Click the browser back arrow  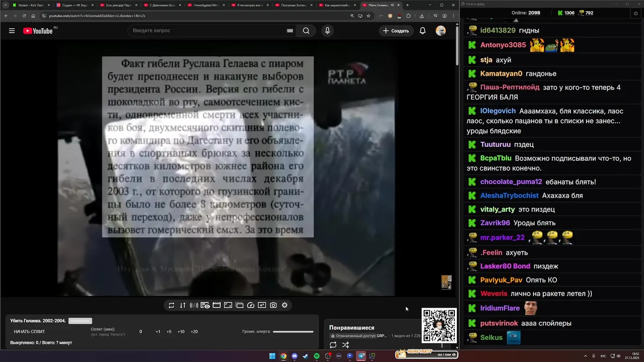[6, 16]
